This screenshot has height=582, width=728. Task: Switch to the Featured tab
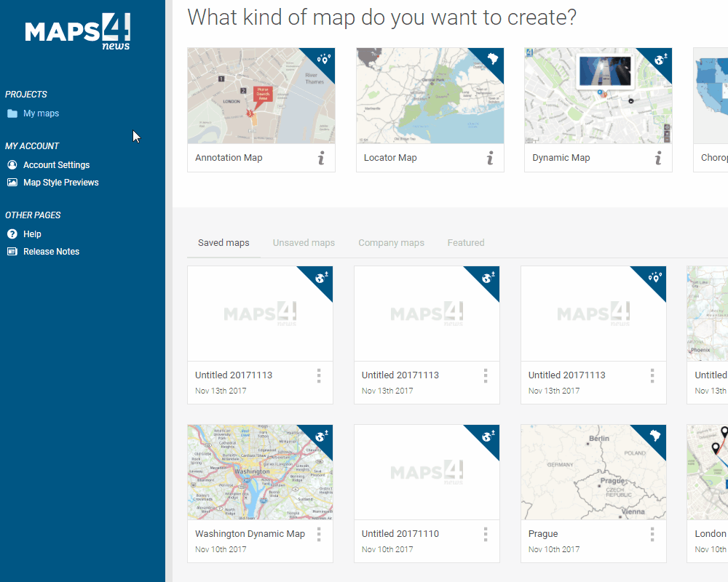coord(466,243)
